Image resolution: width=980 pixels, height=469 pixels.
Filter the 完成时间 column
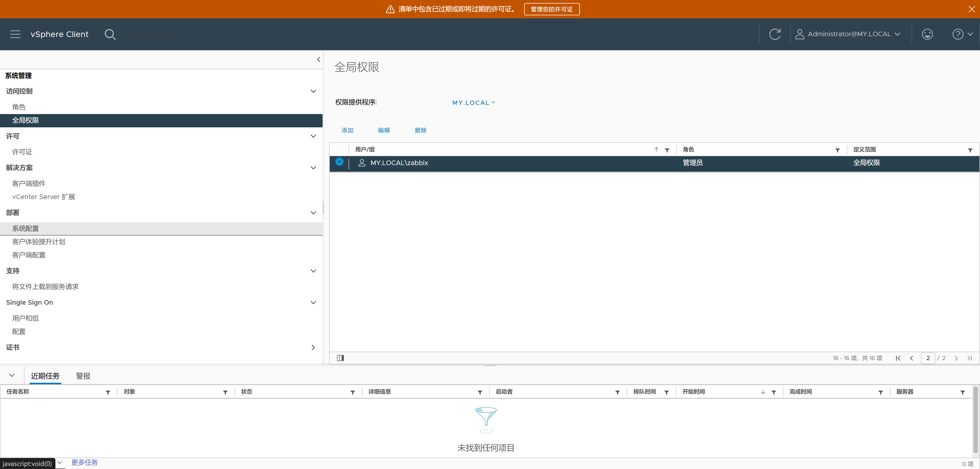coord(881,392)
